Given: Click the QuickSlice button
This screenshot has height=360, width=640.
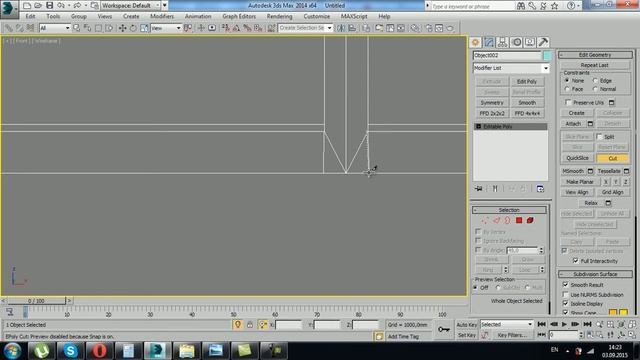Looking at the screenshot, I should (x=577, y=158).
